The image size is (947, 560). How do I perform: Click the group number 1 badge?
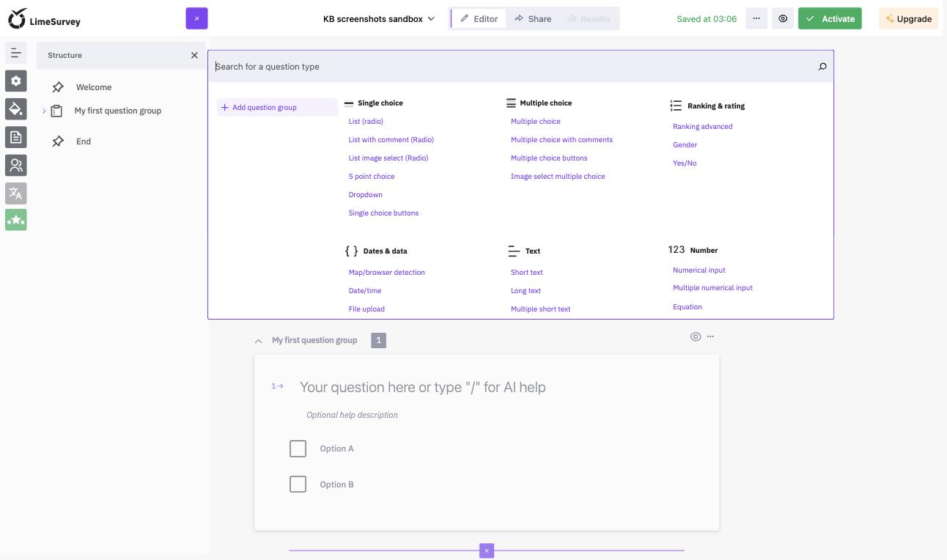click(x=378, y=340)
